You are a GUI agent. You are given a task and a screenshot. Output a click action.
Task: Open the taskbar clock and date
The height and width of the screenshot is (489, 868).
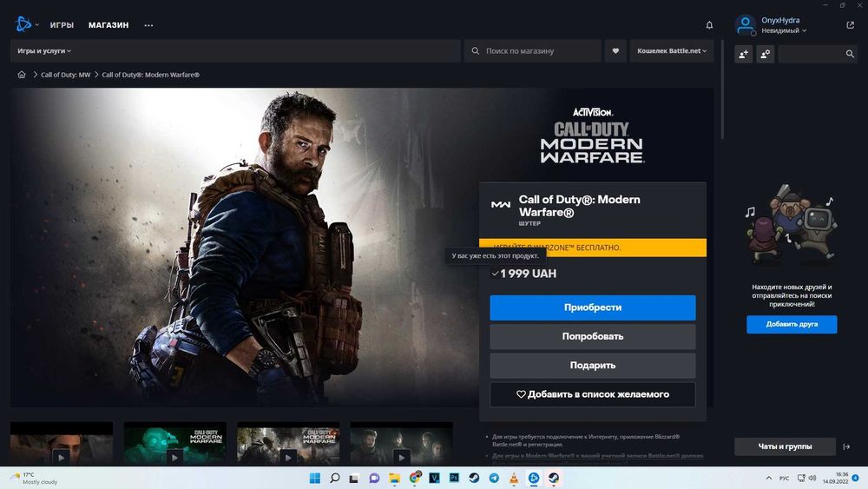point(835,478)
